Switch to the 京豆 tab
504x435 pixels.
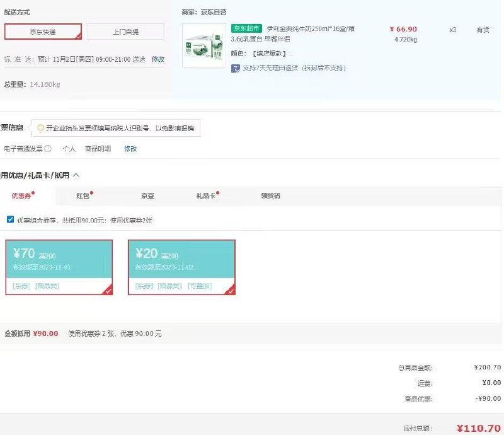pyautogui.click(x=148, y=195)
